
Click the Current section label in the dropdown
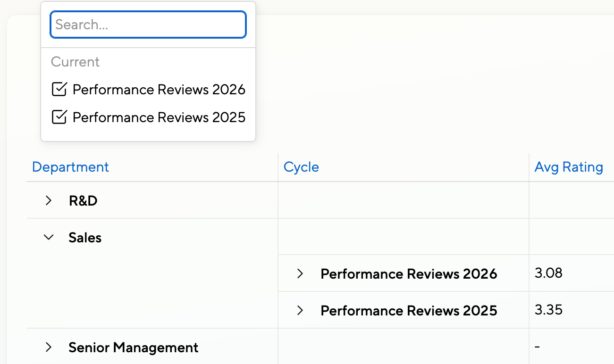click(x=75, y=62)
